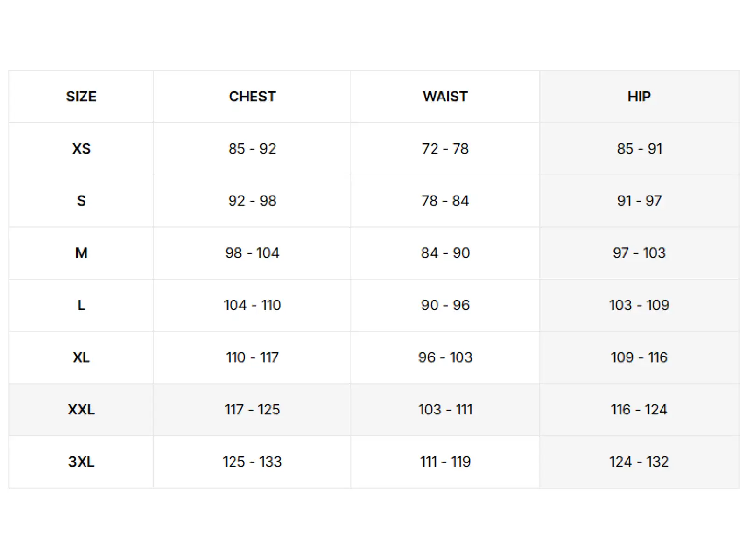Click waist value 78 - 84
This screenshot has height=560, width=747.
pyautogui.click(x=445, y=201)
